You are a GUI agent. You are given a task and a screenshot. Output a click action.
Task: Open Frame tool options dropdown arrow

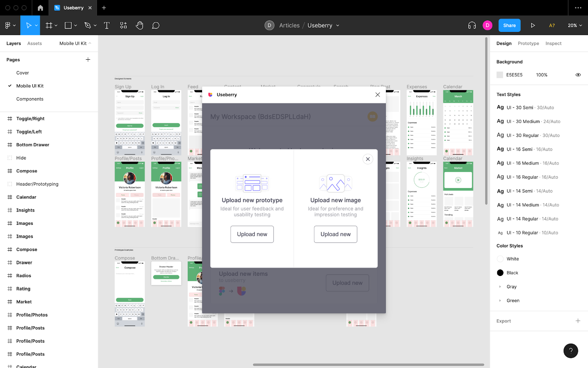(56, 25)
